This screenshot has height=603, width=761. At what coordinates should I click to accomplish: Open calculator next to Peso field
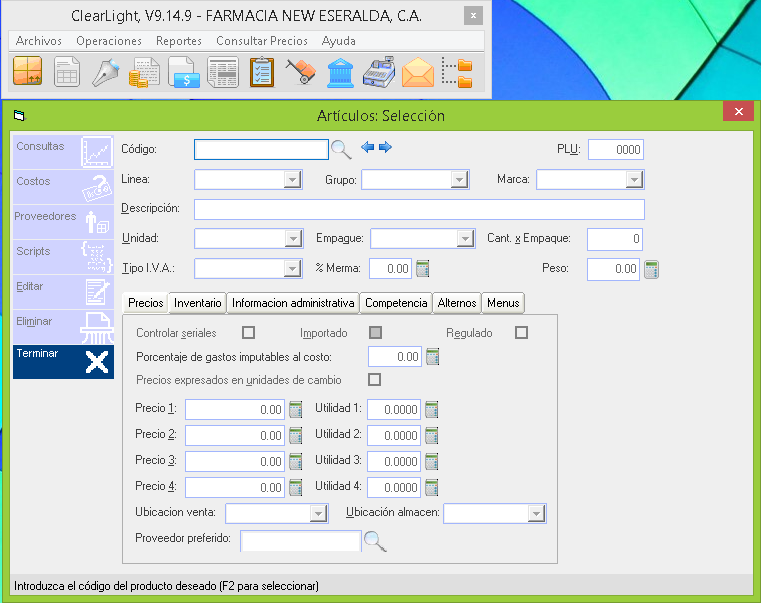coord(651,269)
